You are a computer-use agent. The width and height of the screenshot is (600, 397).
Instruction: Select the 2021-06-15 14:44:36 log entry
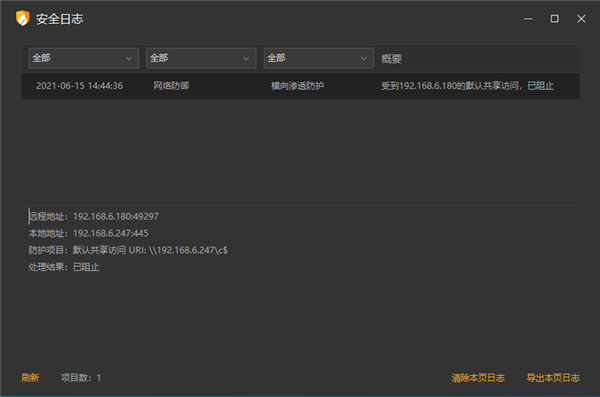point(300,86)
